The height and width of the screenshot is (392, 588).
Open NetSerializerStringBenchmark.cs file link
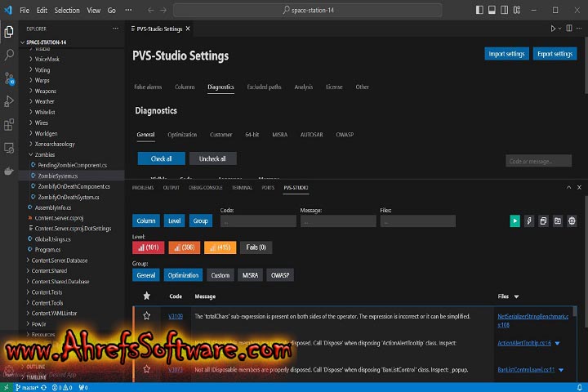pos(531,315)
